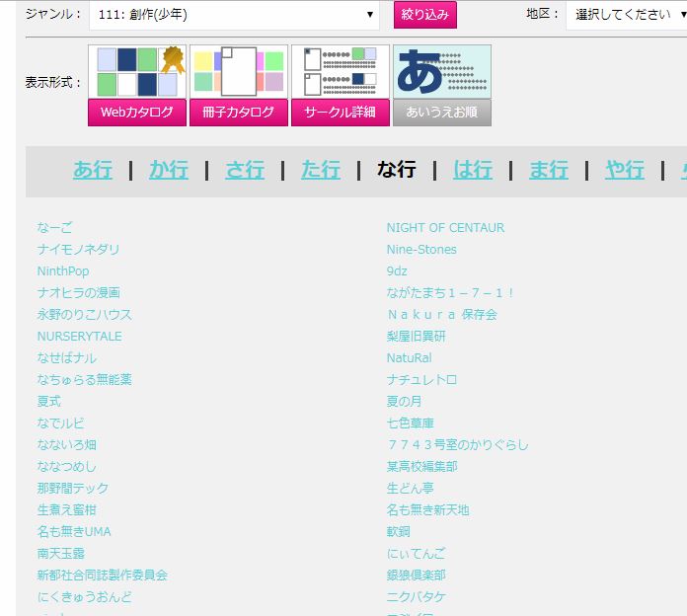Open circle link 那野間テック

[73, 489]
